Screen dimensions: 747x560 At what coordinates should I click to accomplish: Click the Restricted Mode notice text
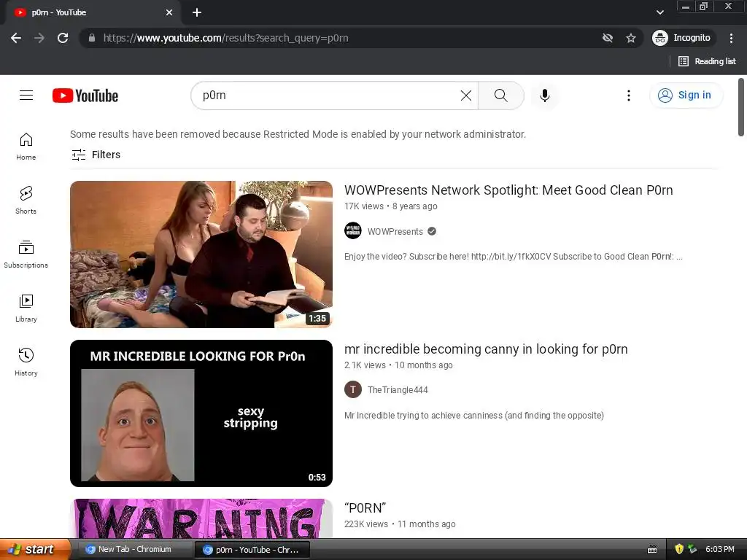298,134
